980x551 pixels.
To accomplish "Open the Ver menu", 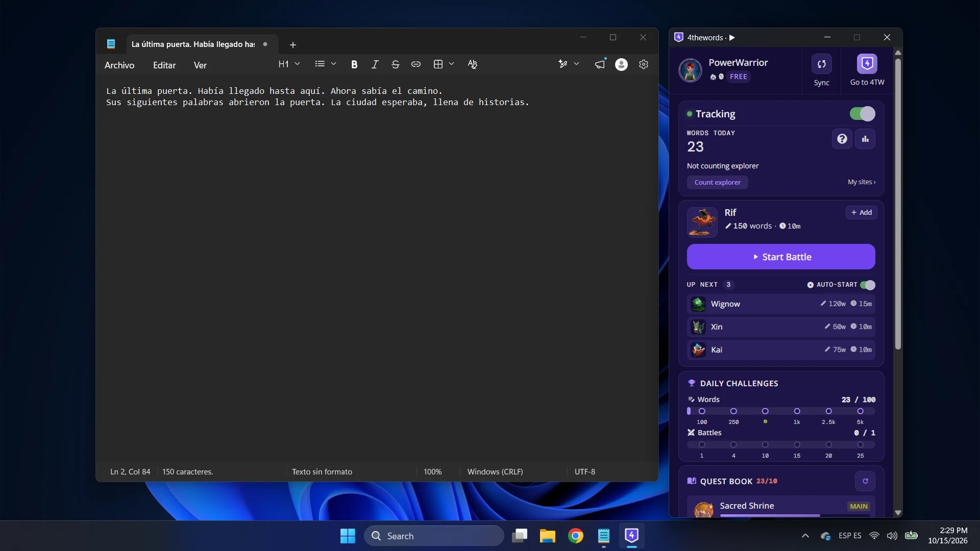I will pos(200,65).
